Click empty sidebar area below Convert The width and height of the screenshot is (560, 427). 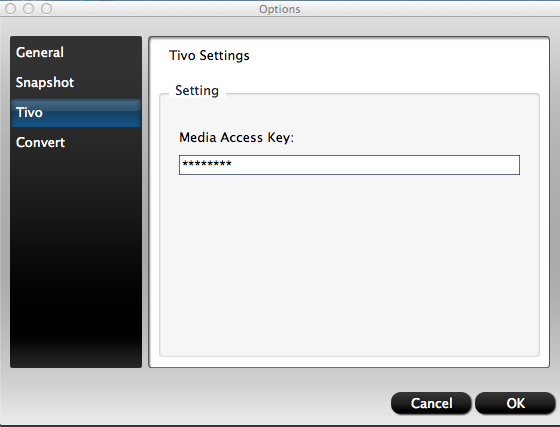[76, 257]
